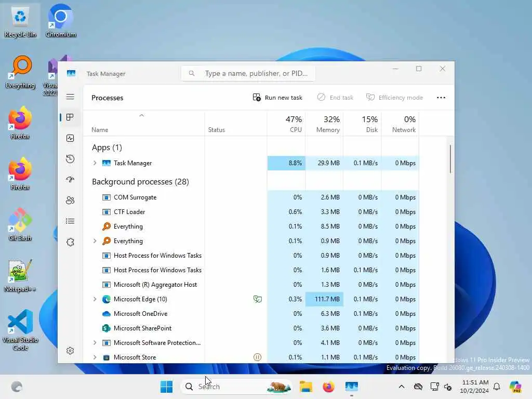532x399 pixels.
Task: Click the Notepad++ desktop icon
Action: tap(20, 275)
